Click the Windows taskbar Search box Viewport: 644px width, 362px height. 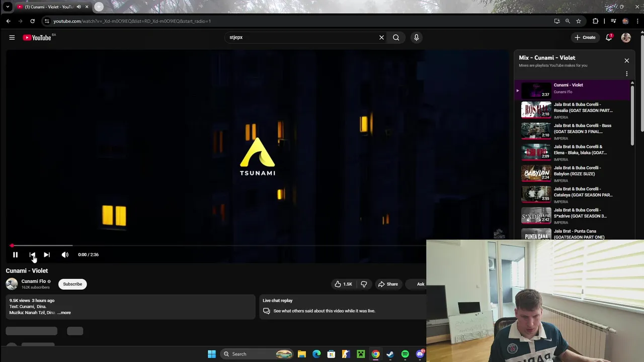click(x=258, y=354)
